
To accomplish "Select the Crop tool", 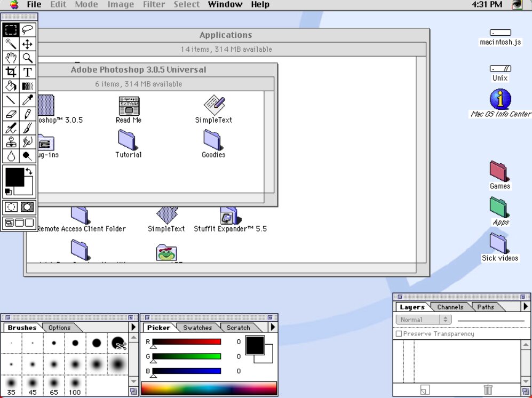I will tap(11, 72).
